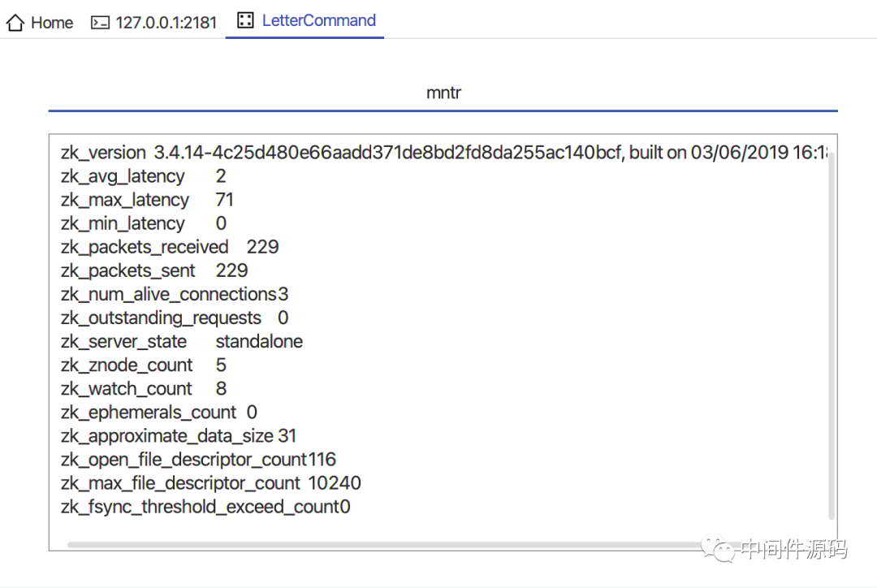Click the zk_open_file_descriptor_count row
Screen dimensions: 877x588
point(198,460)
